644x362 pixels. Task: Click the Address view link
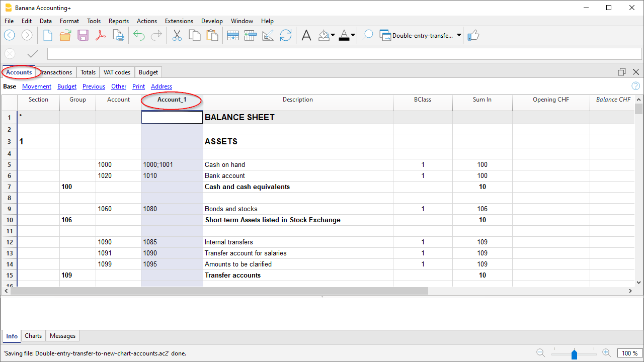(162, 86)
